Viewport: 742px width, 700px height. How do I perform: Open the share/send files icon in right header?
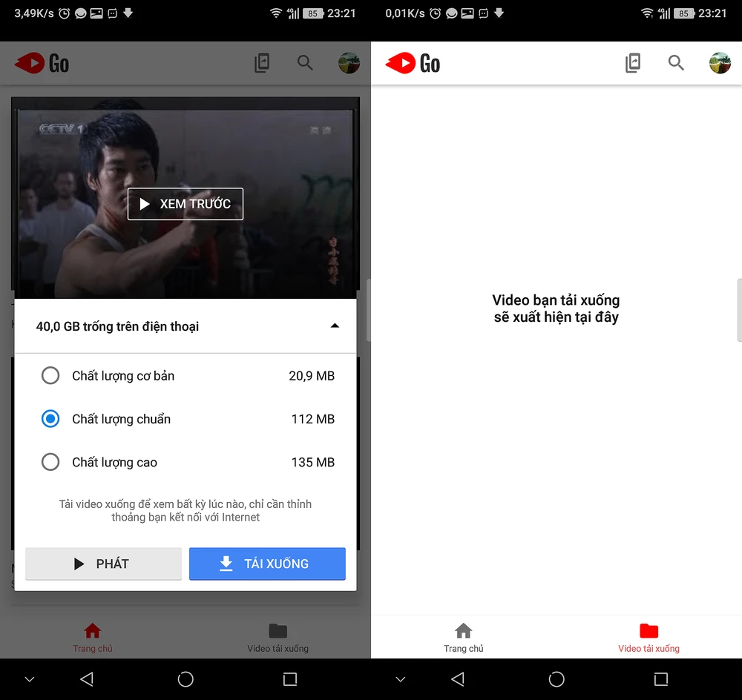pyautogui.click(x=633, y=63)
